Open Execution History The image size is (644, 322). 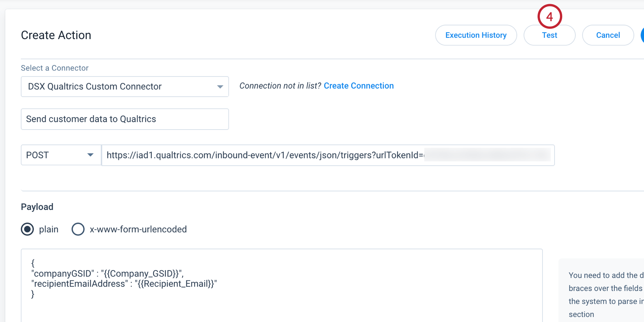coord(476,35)
